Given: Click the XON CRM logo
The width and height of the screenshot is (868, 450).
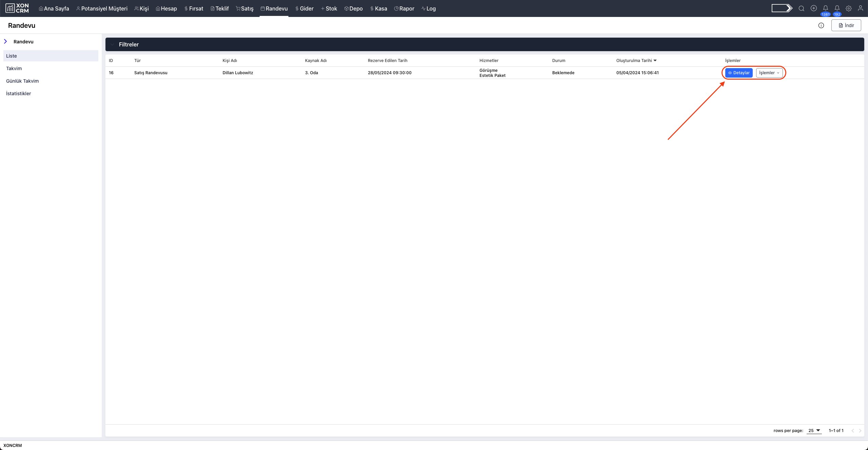Looking at the screenshot, I should 17,8.
